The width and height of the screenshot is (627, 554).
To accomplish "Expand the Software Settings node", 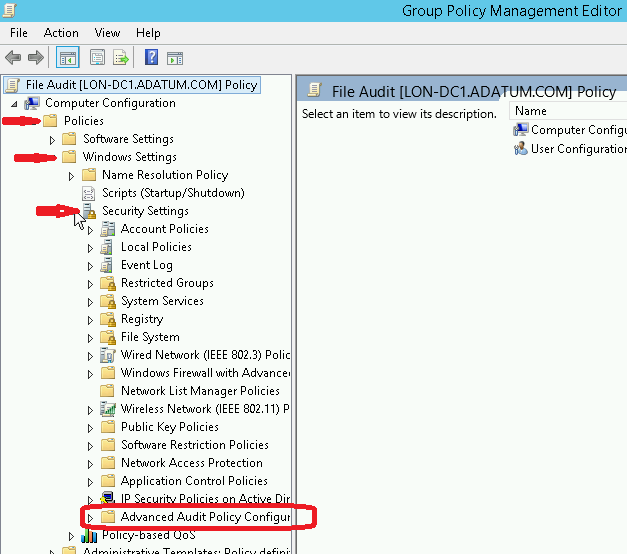I will pos(52,140).
